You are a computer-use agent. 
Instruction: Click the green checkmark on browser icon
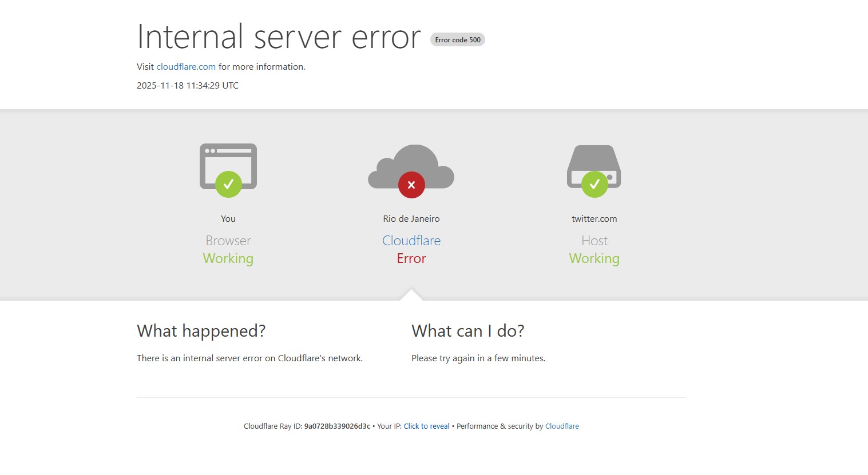click(x=228, y=184)
